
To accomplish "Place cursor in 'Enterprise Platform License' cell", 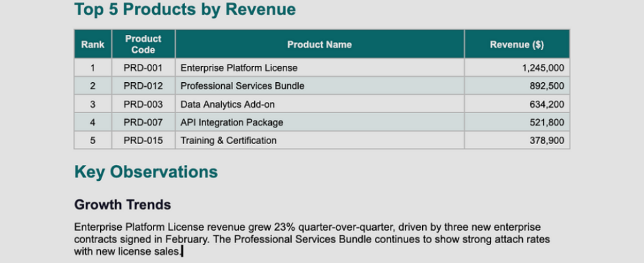I will click(239, 68).
